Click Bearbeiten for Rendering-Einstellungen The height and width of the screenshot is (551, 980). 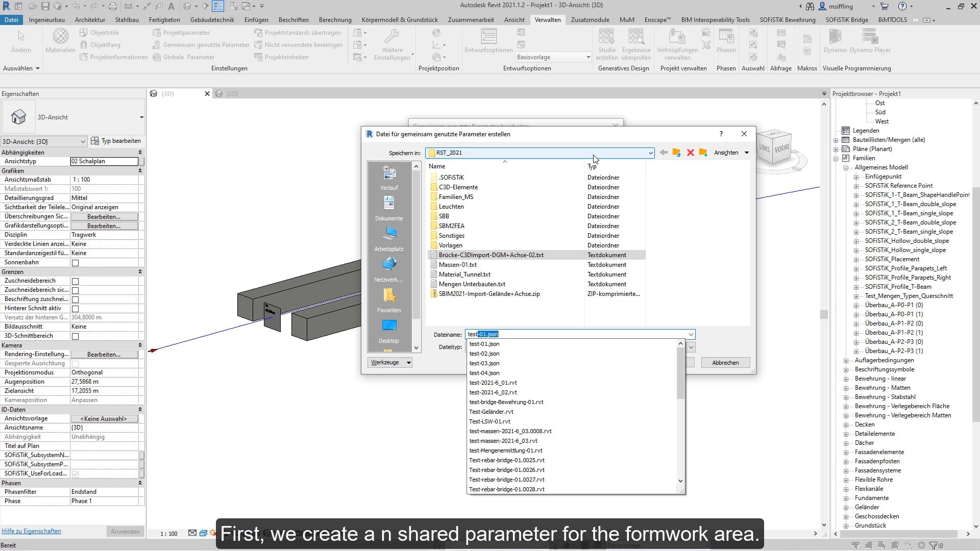click(104, 355)
